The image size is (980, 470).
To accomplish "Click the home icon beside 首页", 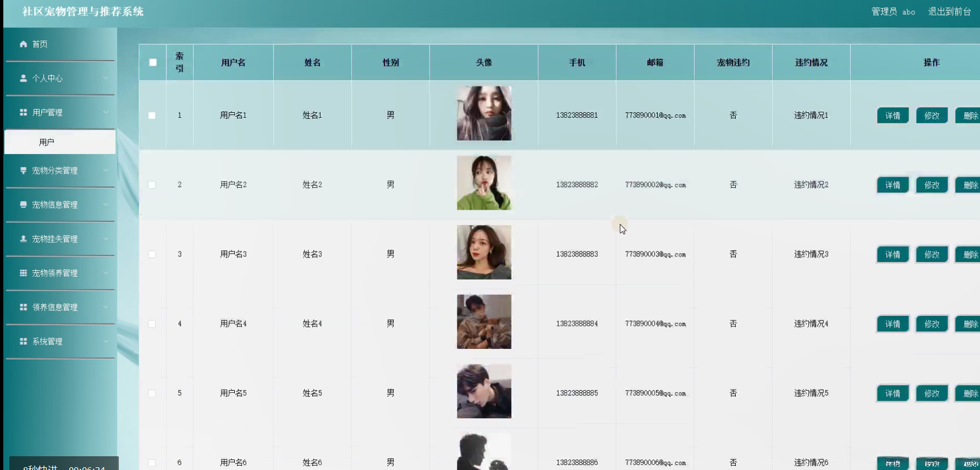I will tap(23, 44).
